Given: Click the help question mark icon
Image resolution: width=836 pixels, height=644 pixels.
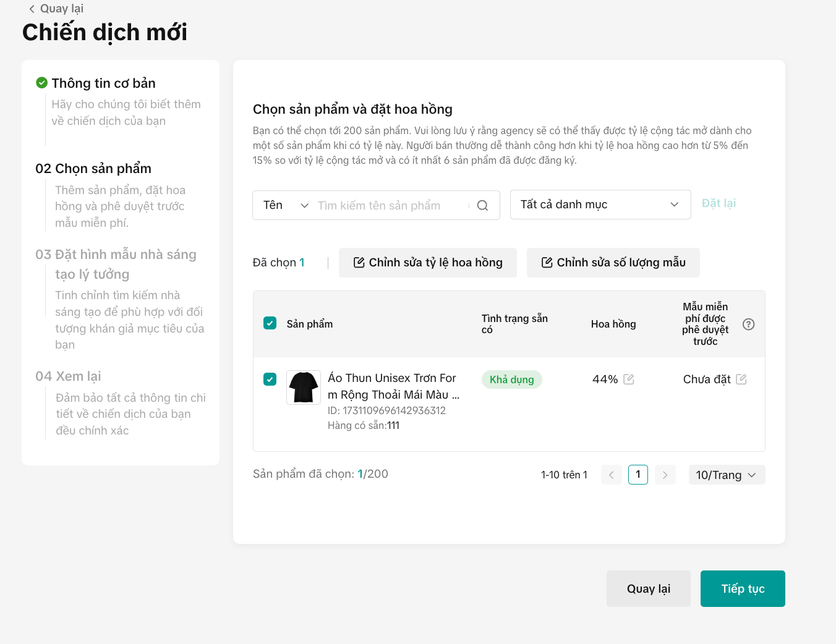Looking at the screenshot, I should 748,324.
